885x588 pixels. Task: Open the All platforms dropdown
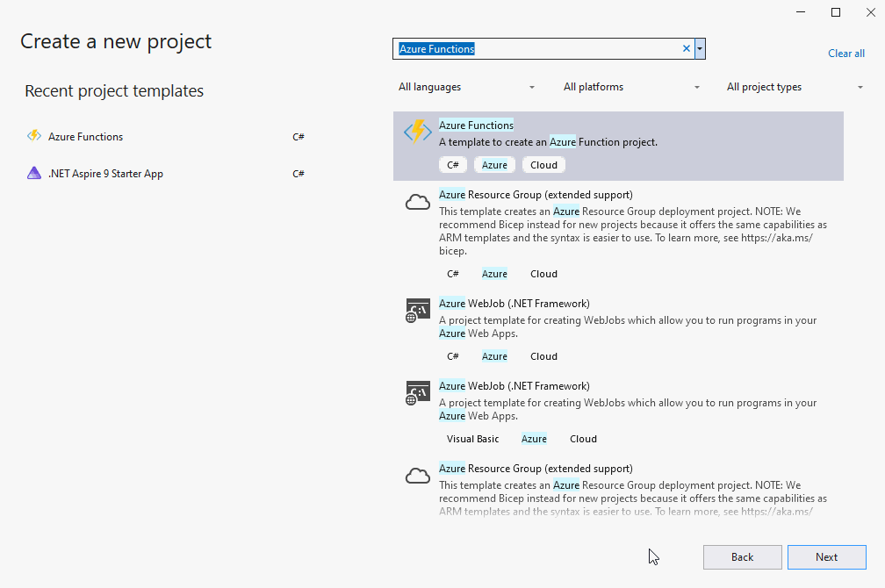point(630,87)
